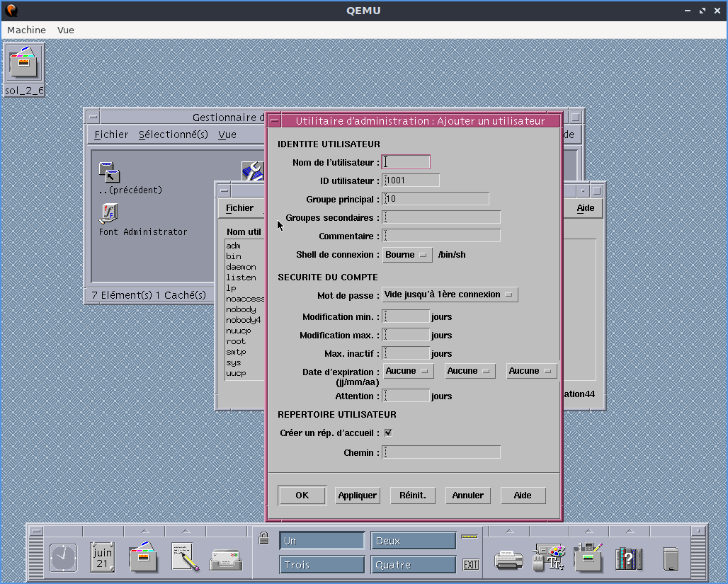Viewport: 728px width, 584px height.
Task: Expand the subpanel arrow above the Help Manager icon
Action: pyautogui.click(x=630, y=531)
